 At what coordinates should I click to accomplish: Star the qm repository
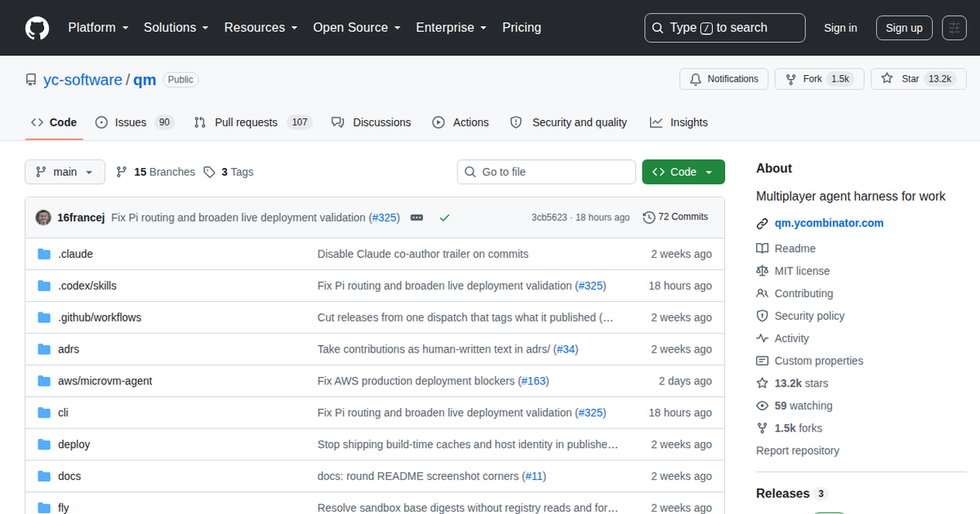click(x=919, y=79)
